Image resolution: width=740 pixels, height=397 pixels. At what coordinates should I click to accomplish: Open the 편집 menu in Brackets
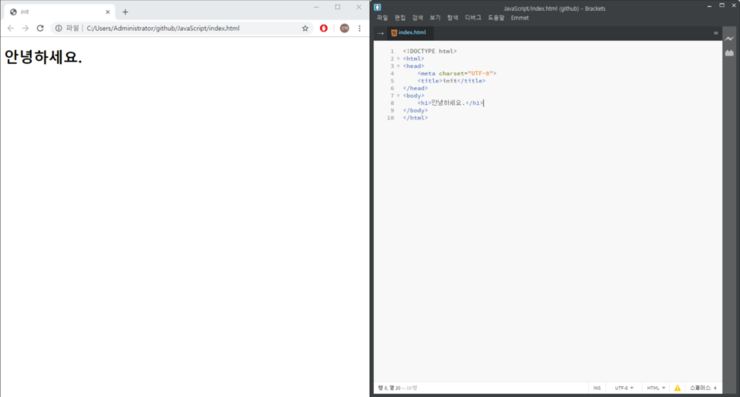click(x=400, y=18)
